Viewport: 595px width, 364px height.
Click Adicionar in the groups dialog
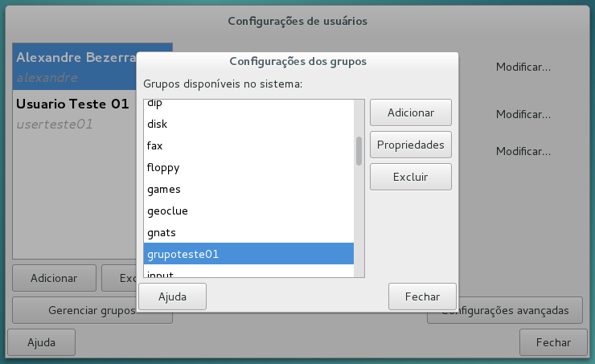tap(411, 112)
